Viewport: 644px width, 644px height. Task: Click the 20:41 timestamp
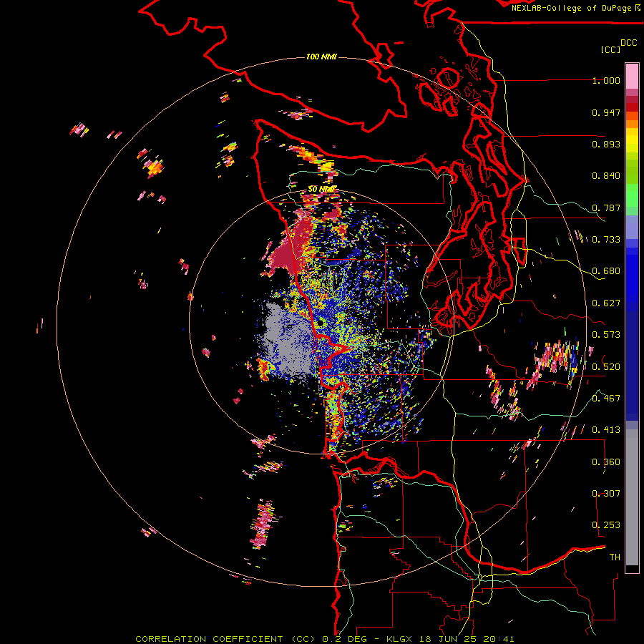tap(499, 639)
